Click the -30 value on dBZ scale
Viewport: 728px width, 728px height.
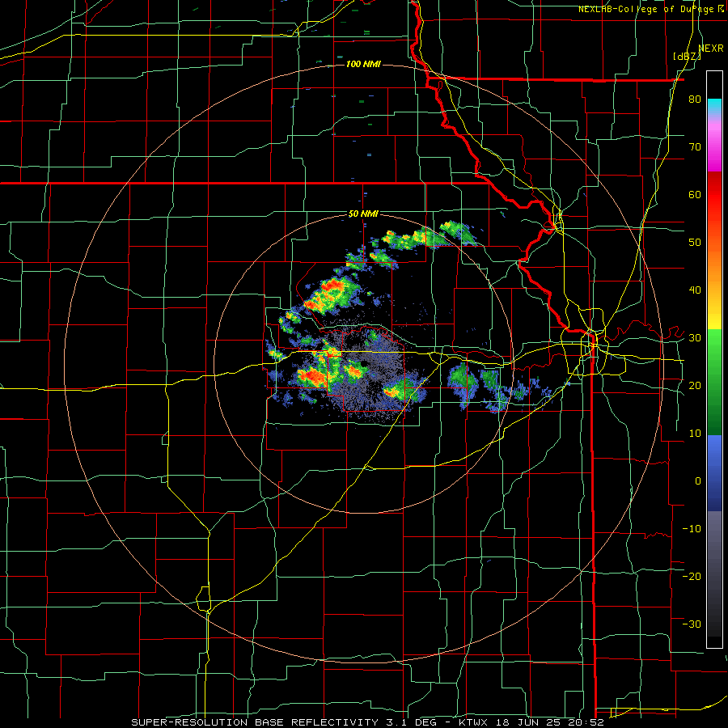coord(692,624)
